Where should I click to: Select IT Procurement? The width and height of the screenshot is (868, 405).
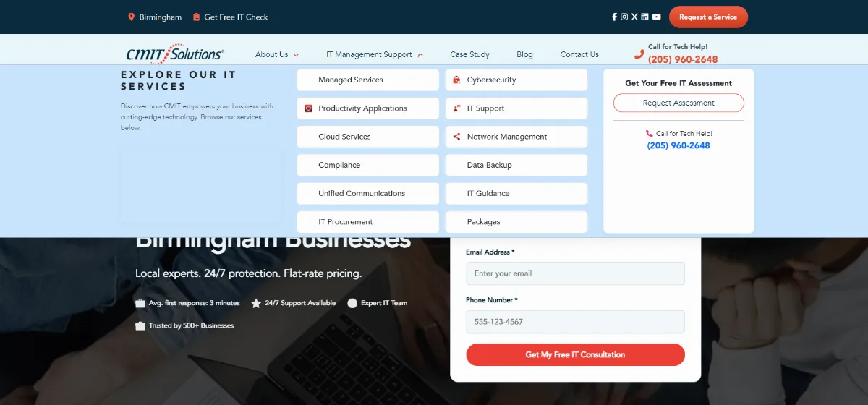click(368, 222)
